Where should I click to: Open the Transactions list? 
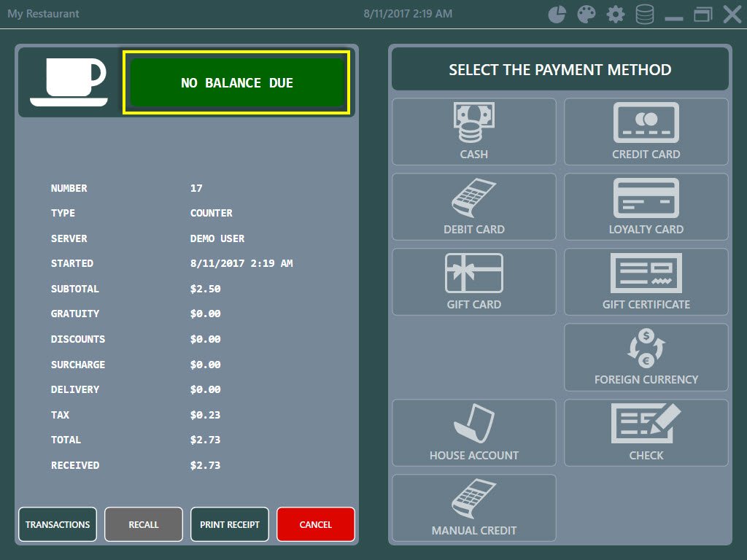point(58,524)
